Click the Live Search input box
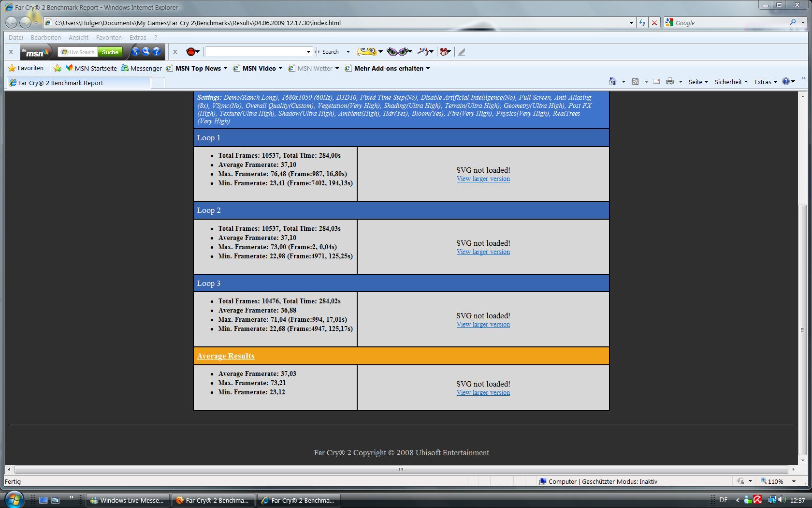The width and height of the screenshot is (812, 508). pyautogui.click(x=78, y=52)
